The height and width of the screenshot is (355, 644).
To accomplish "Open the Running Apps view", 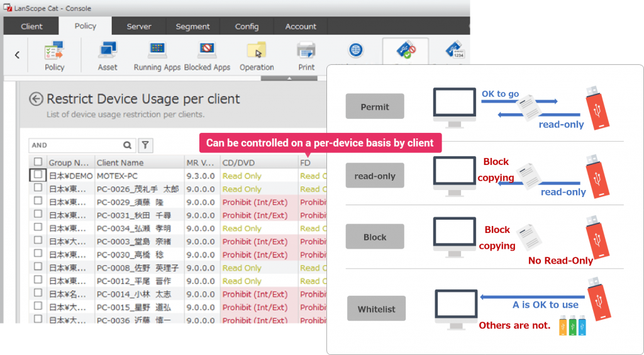I will pos(157,55).
